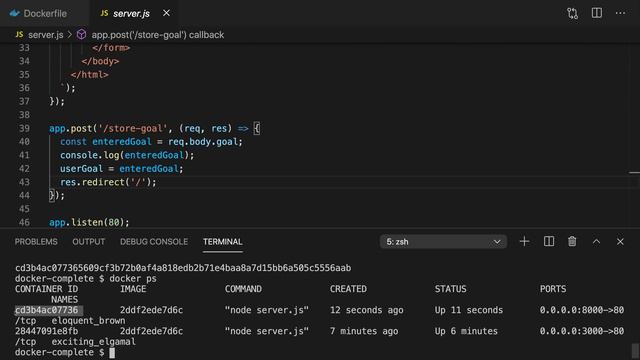Switch to the Dockerfile tab

pyautogui.click(x=38, y=13)
